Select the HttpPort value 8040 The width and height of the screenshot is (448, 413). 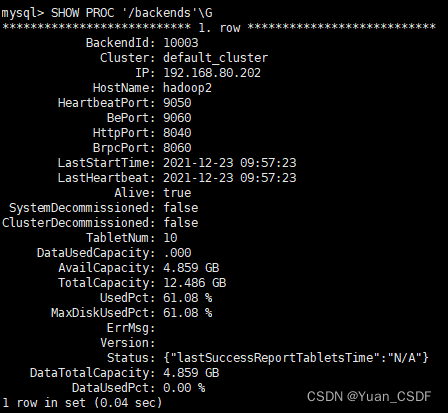point(177,133)
